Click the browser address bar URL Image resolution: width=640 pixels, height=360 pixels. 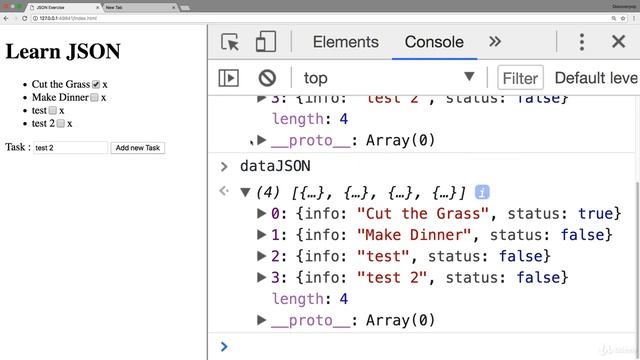point(68,18)
